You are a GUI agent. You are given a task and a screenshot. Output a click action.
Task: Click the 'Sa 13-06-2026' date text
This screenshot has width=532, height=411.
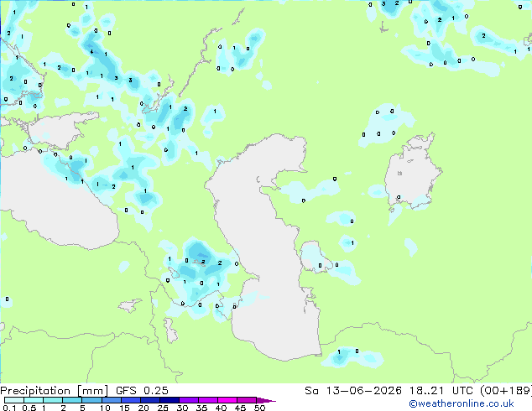[353, 391]
